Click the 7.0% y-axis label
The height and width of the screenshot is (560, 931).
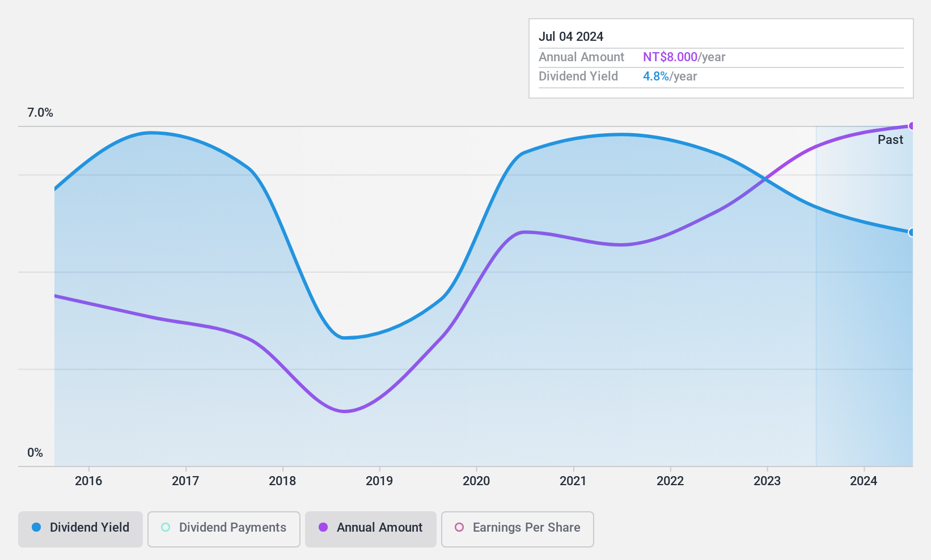[x=40, y=113]
